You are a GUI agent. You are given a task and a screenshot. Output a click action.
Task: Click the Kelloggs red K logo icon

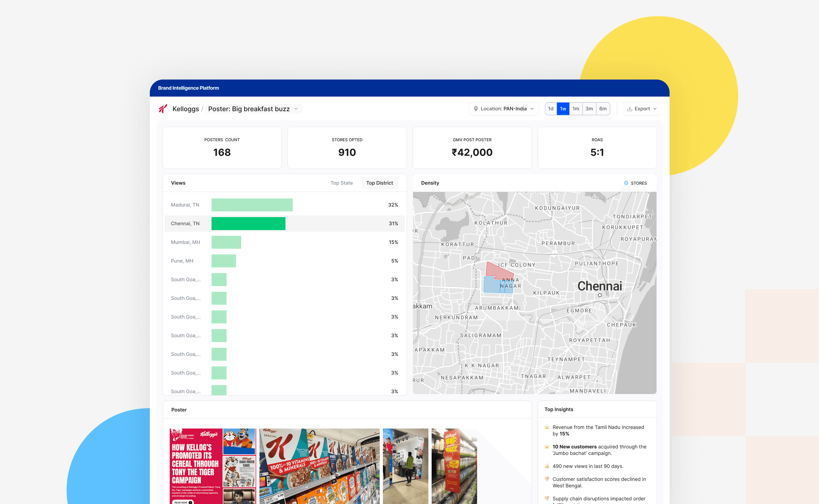click(163, 109)
